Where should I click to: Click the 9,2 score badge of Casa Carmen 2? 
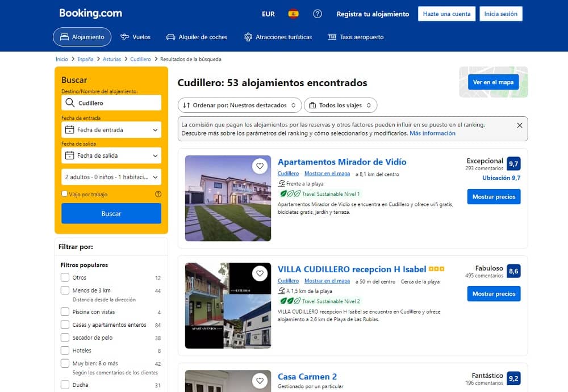tap(513, 378)
